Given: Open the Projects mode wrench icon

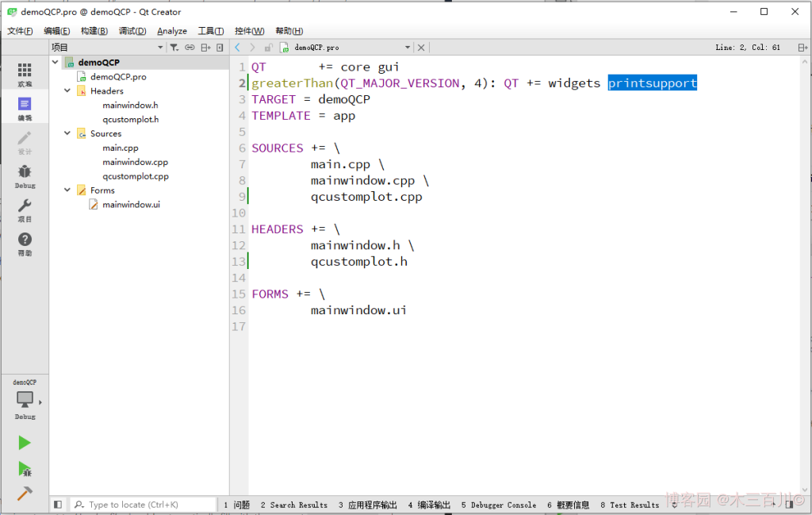Looking at the screenshot, I should click(25, 209).
